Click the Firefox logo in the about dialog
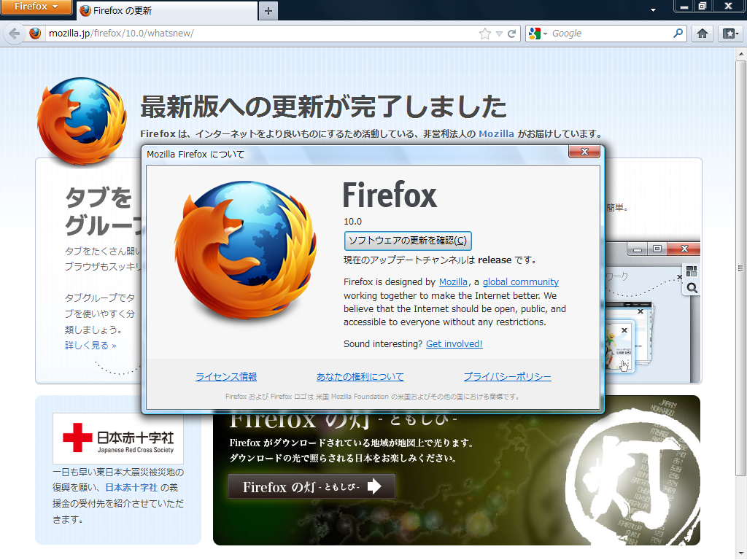Image resolution: width=747 pixels, height=560 pixels. 245,252
